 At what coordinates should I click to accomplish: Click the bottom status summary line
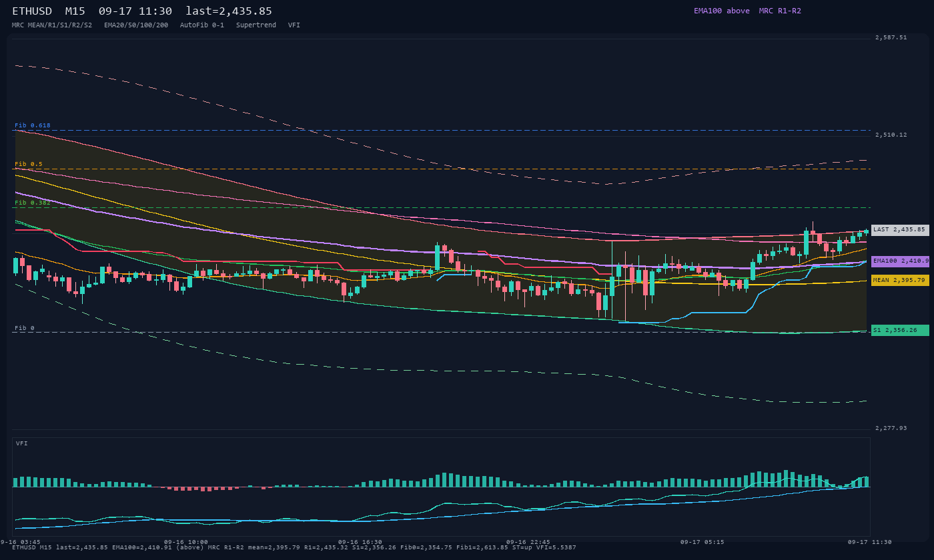(x=294, y=547)
